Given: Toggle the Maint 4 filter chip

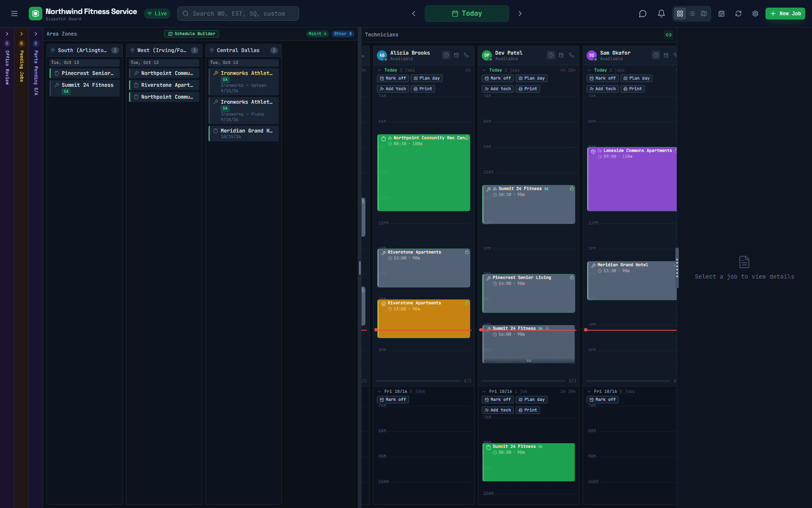Looking at the screenshot, I should [x=317, y=34].
